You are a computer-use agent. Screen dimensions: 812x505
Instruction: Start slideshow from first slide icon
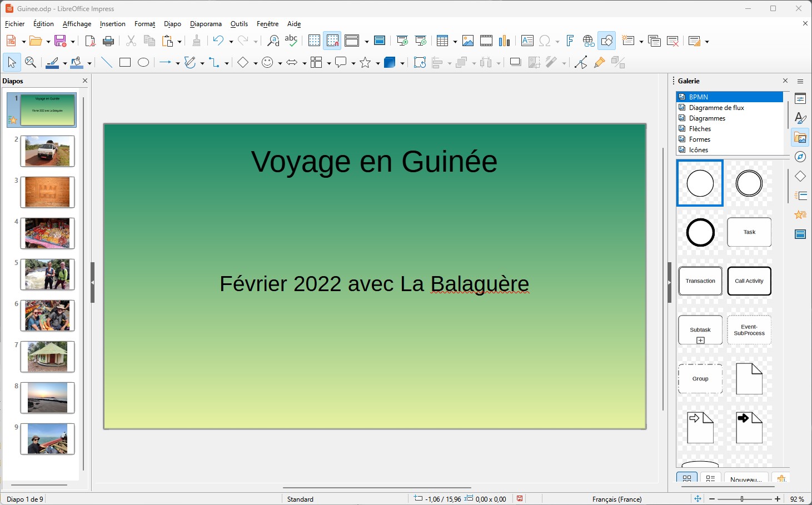[402, 41]
